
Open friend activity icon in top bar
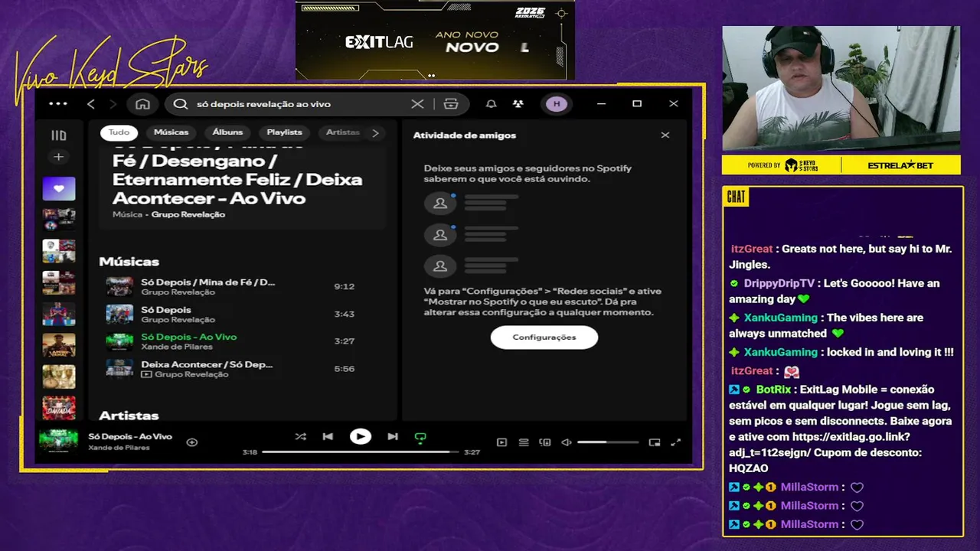point(518,104)
